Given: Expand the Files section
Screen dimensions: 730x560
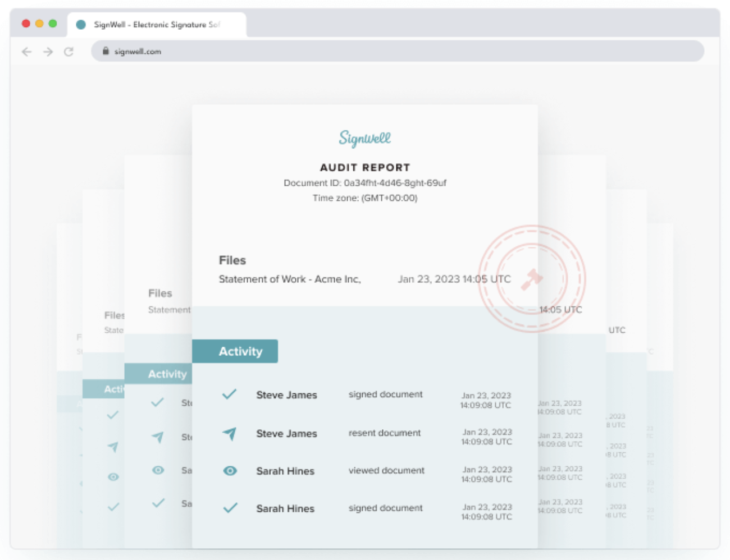Looking at the screenshot, I should tap(232, 260).
